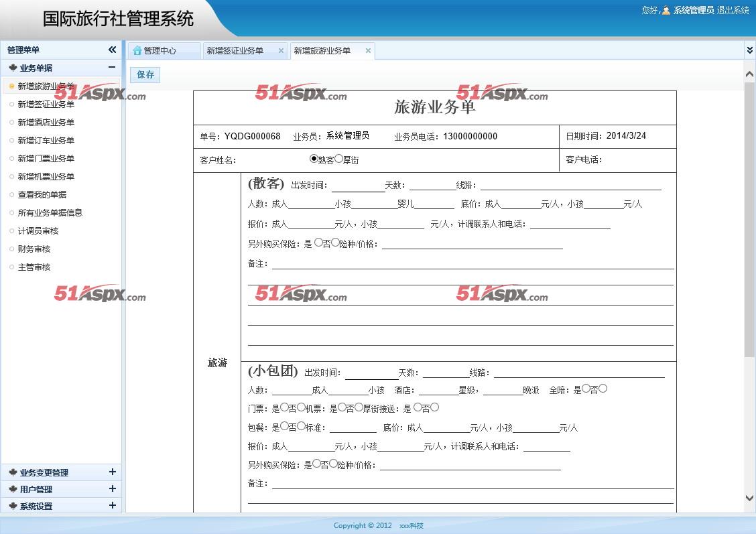
Task: Click the maple leaf icon beside 业务单据
Action: [13, 68]
